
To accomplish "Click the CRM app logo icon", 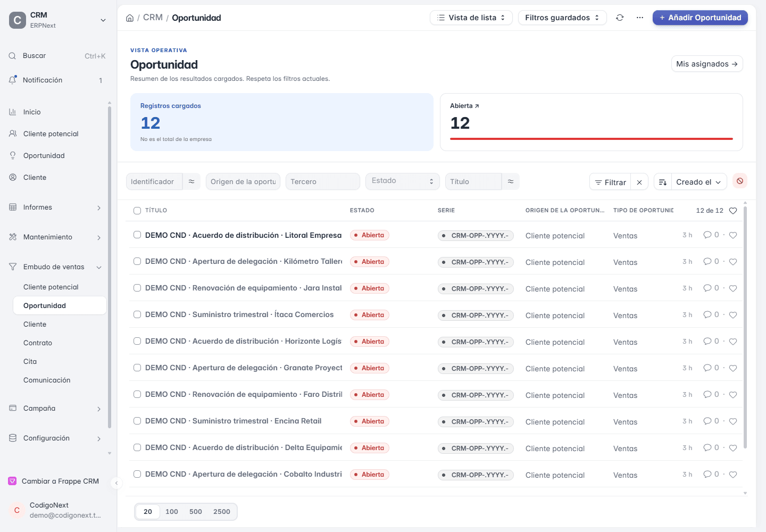I will [18, 20].
